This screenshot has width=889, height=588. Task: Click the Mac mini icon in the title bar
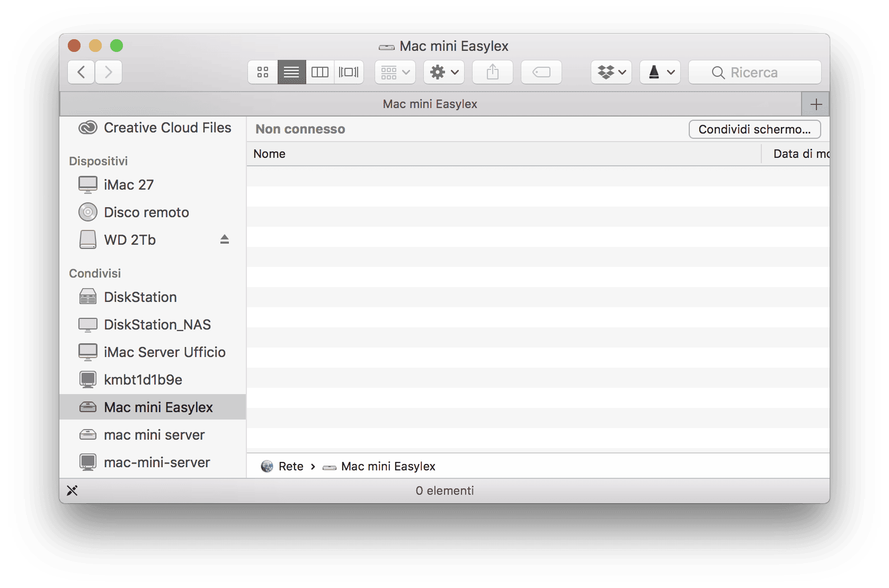387,47
